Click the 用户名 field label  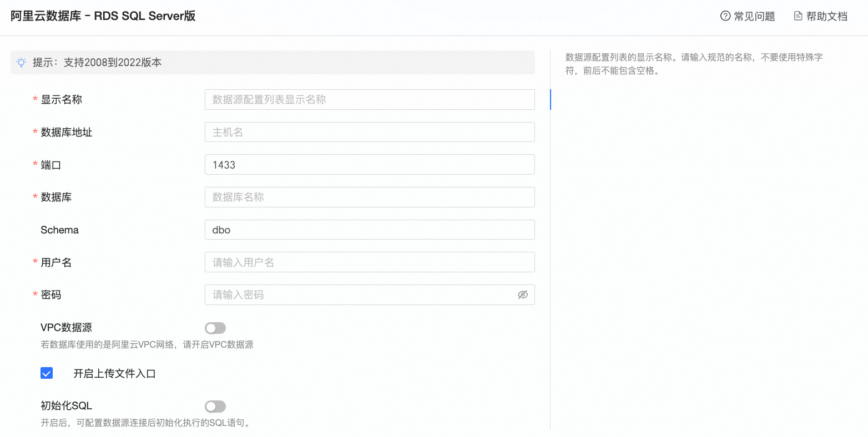(x=56, y=262)
